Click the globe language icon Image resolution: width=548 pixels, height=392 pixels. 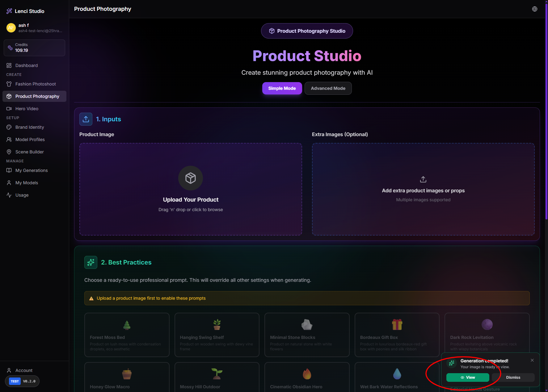534,9
